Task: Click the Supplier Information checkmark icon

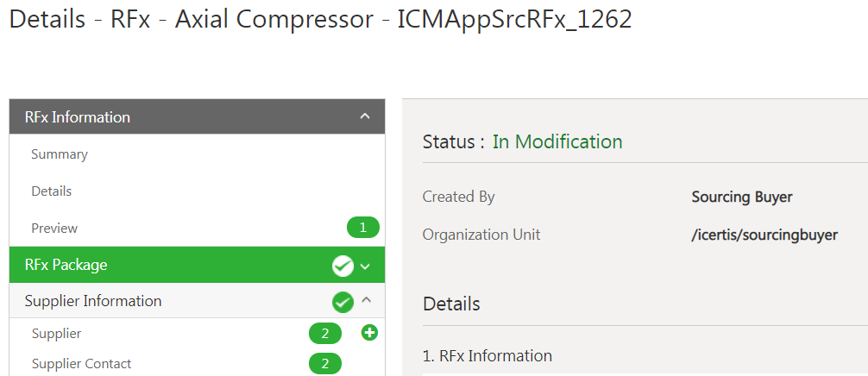Action: click(343, 302)
